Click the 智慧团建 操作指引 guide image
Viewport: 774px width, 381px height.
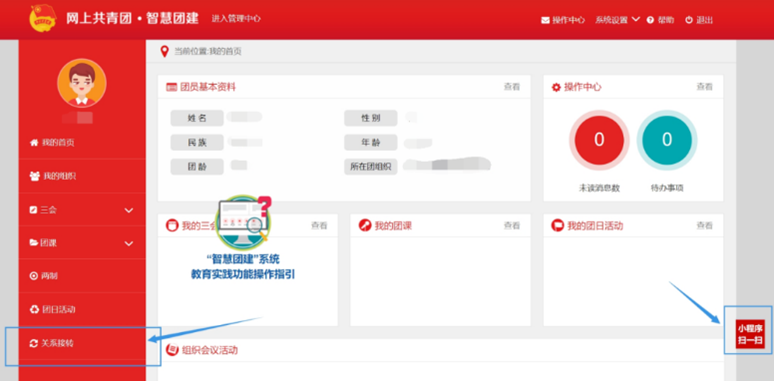click(x=243, y=238)
